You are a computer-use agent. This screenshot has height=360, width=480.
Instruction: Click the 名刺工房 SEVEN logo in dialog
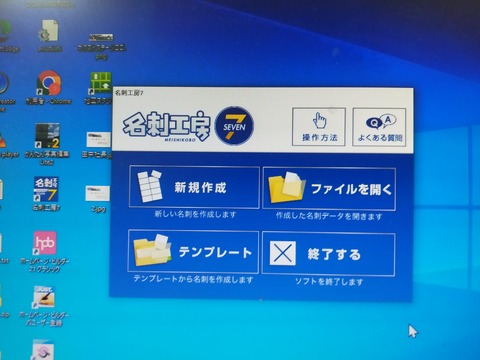pos(188,126)
